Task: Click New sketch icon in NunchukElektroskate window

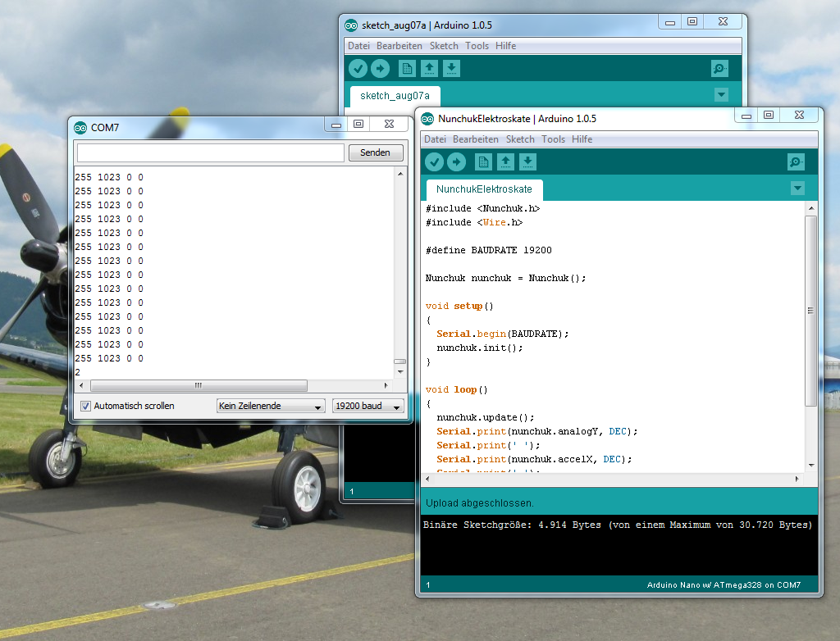Action: pyautogui.click(x=484, y=162)
